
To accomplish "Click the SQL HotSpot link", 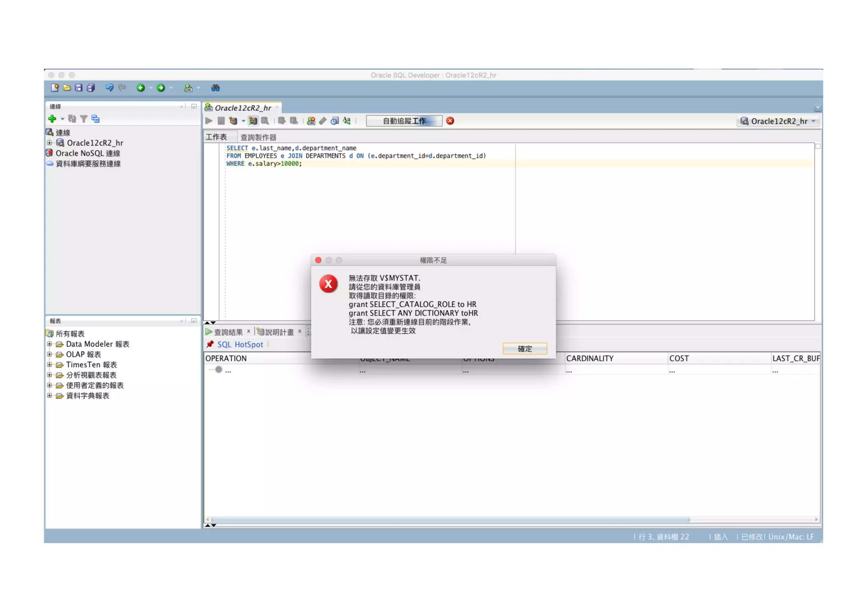I will tap(240, 344).
